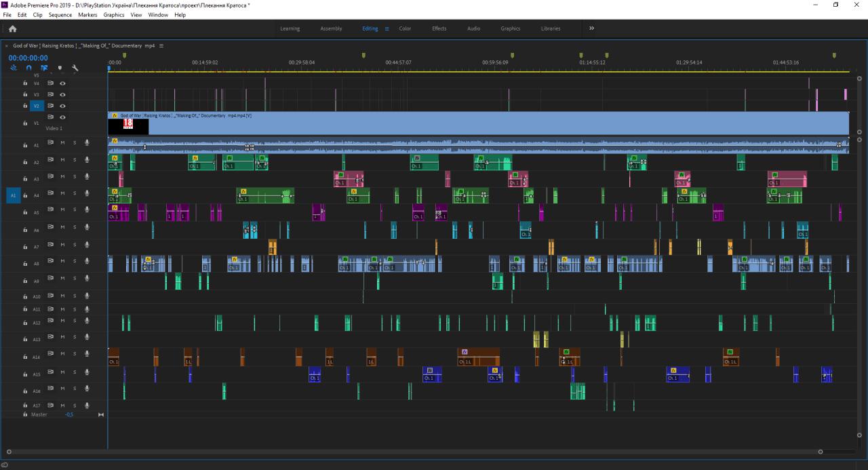Click voice-over microphone on A14
The image size is (868, 470).
click(87, 355)
